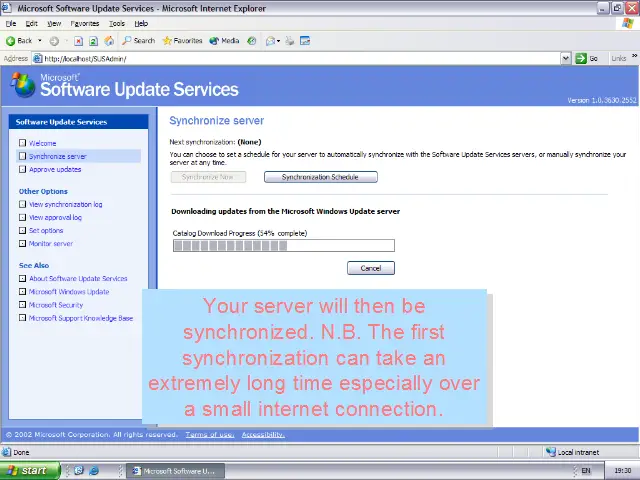Viewport: 640px width, 480px height.
Task: Open the Microsoft Security link
Action: (56, 305)
